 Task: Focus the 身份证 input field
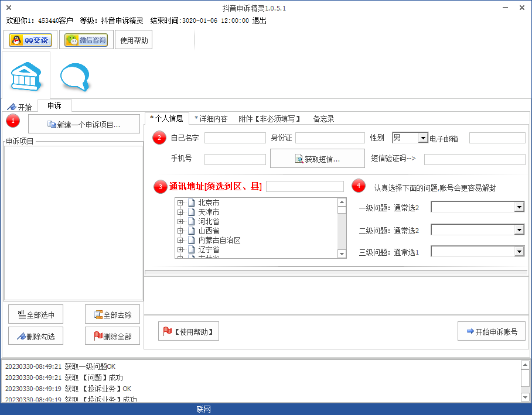click(x=330, y=138)
